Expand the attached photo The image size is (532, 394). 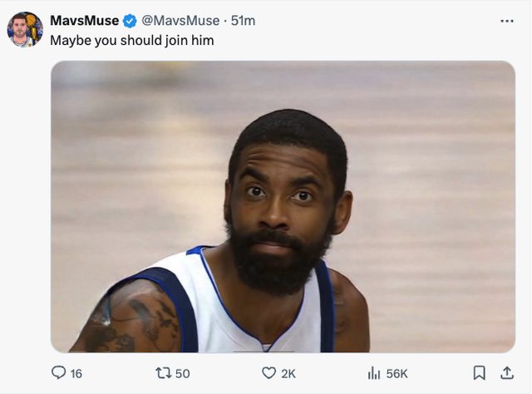pos(283,206)
